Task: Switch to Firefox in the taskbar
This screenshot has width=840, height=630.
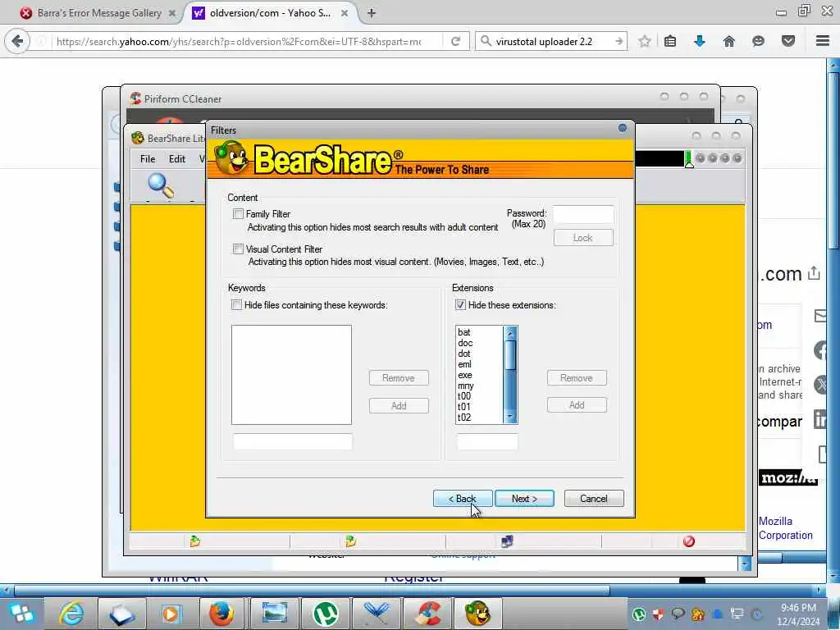Action: (221, 613)
